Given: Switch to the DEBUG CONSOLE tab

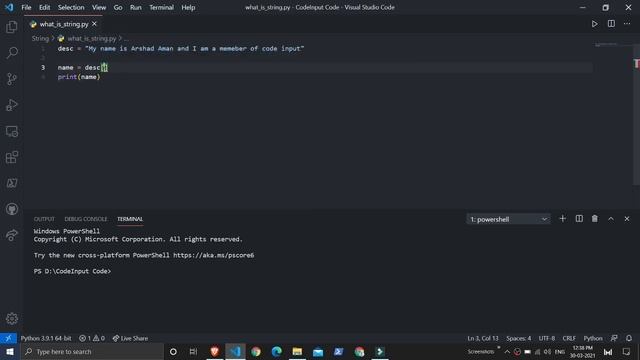Looking at the screenshot, I should 86,219.
